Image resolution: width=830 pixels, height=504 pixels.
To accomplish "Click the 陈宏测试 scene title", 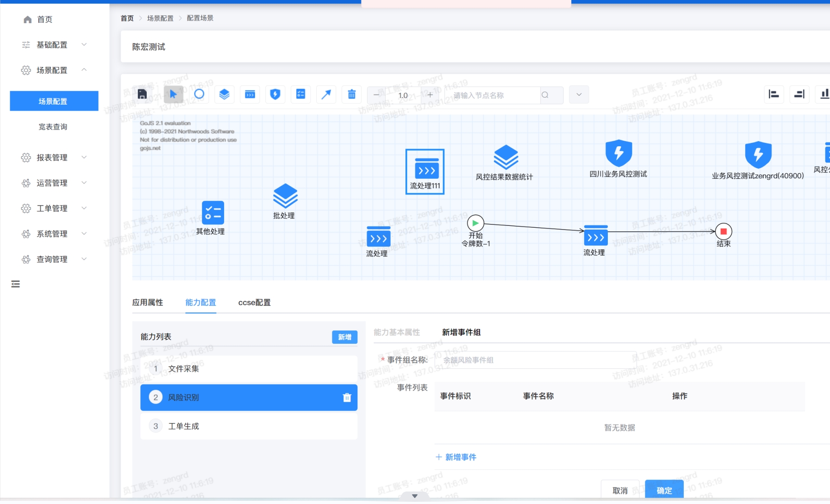I will 149,47.
